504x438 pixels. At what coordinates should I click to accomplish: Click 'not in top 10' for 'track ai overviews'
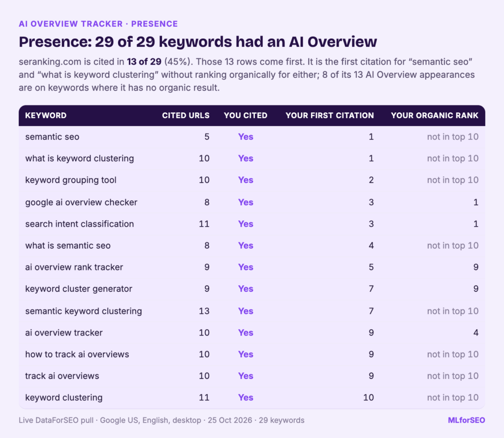[x=453, y=376]
